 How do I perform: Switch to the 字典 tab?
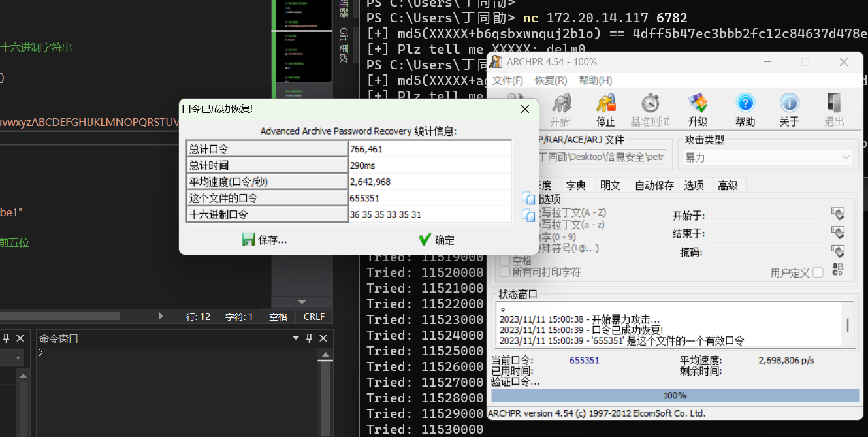pos(575,186)
